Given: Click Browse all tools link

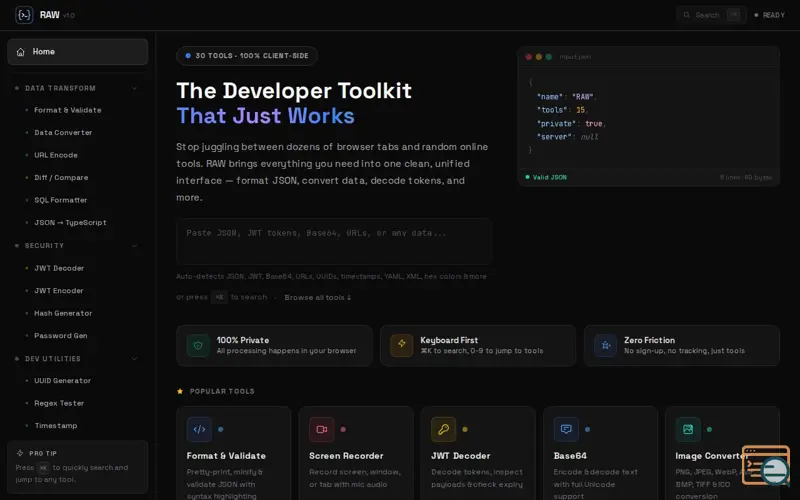Looking at the screenshot, I should pyautogui.click(x=318, y=297).
